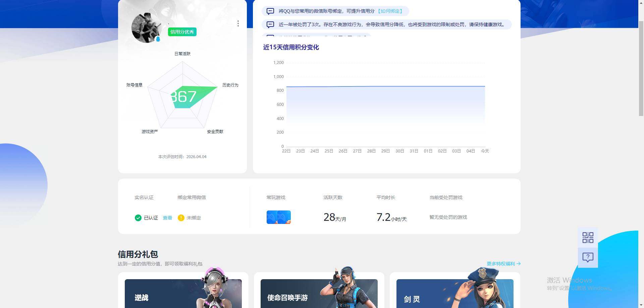Click the yellow warning icon beside 未绑定
This screenshot has width=644, height=308.
pos(181,218)
